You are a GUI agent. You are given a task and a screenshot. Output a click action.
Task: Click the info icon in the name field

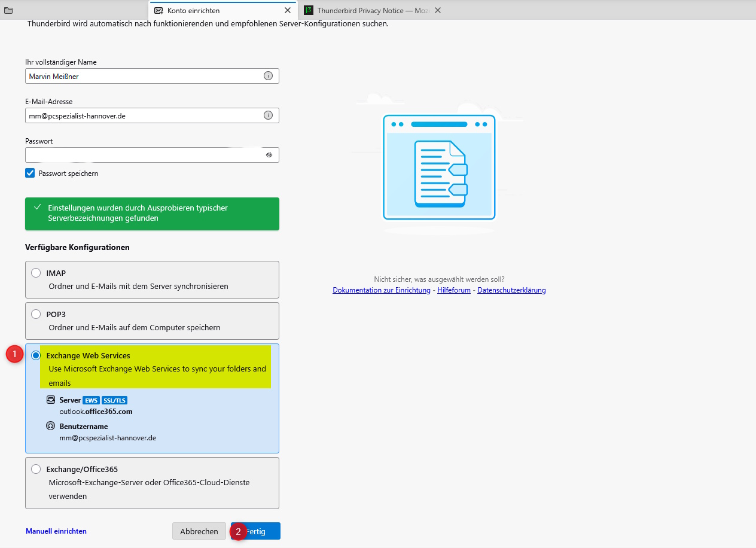268,76
